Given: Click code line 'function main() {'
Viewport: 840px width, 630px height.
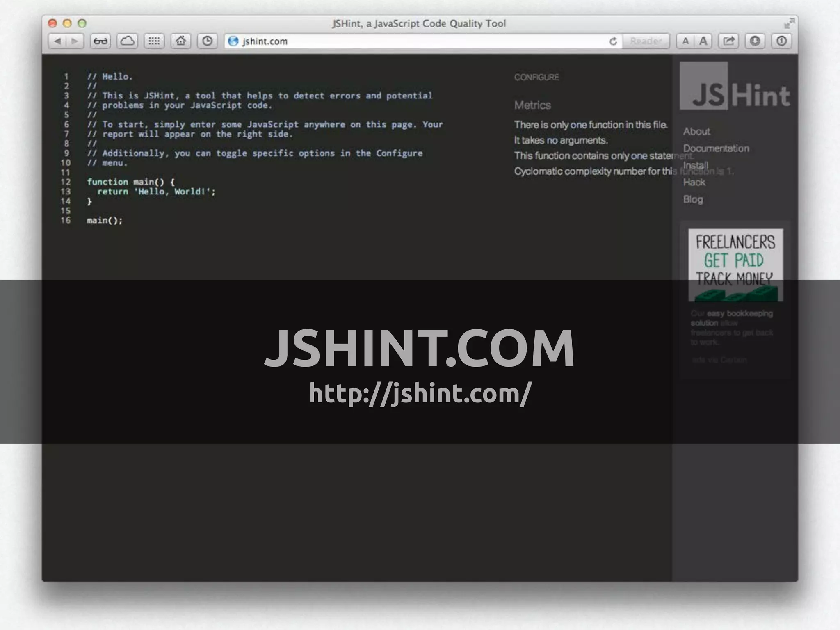Looking at the screenshot, I should [x=131, y=182].
